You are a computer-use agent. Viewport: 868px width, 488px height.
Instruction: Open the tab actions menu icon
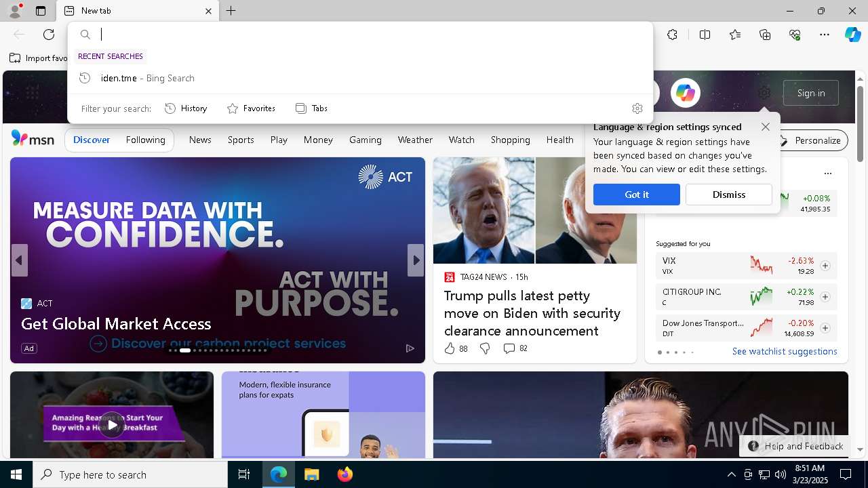[x=41, y=11]
